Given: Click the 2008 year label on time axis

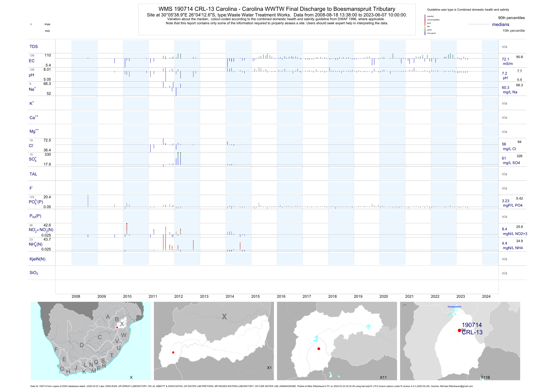Looking at the screenshot, I should click(x=76, y=296).
